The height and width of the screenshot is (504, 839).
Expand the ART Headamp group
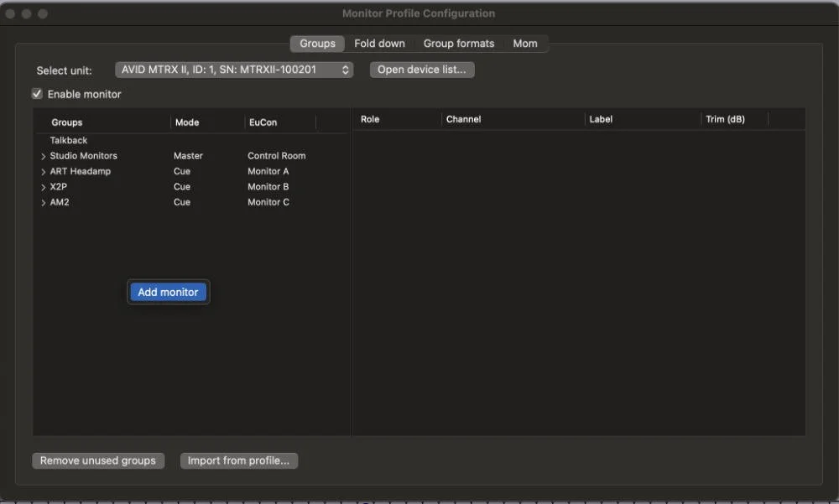43,171
